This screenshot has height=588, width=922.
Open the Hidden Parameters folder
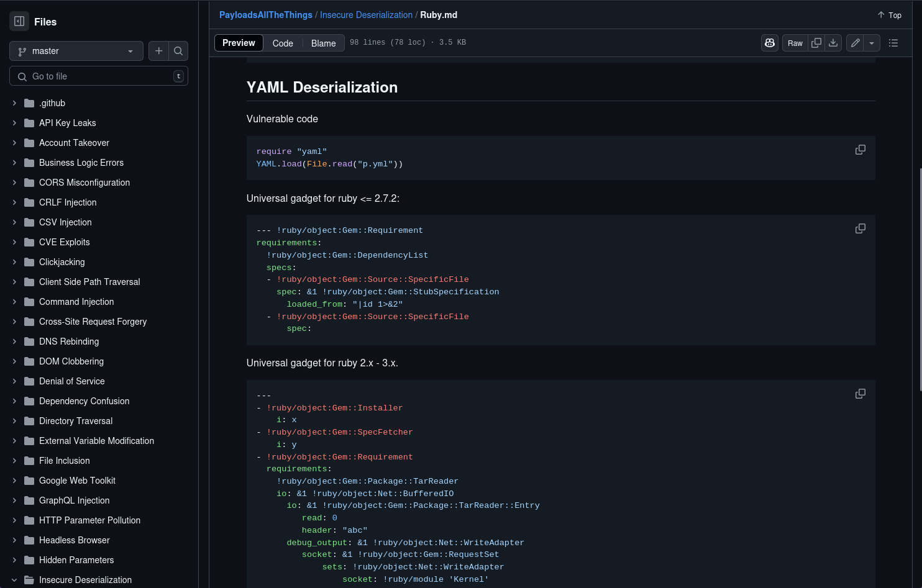click(76, 560)
